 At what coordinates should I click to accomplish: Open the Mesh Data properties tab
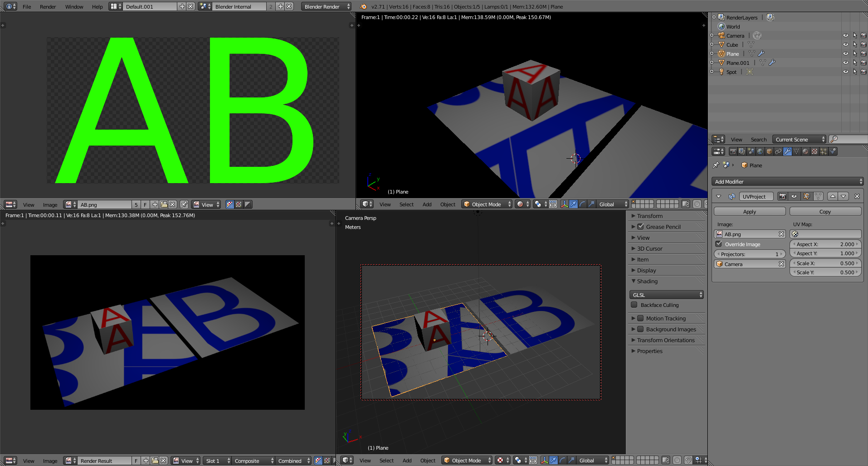pyautogui.click(x=796, y=151)
